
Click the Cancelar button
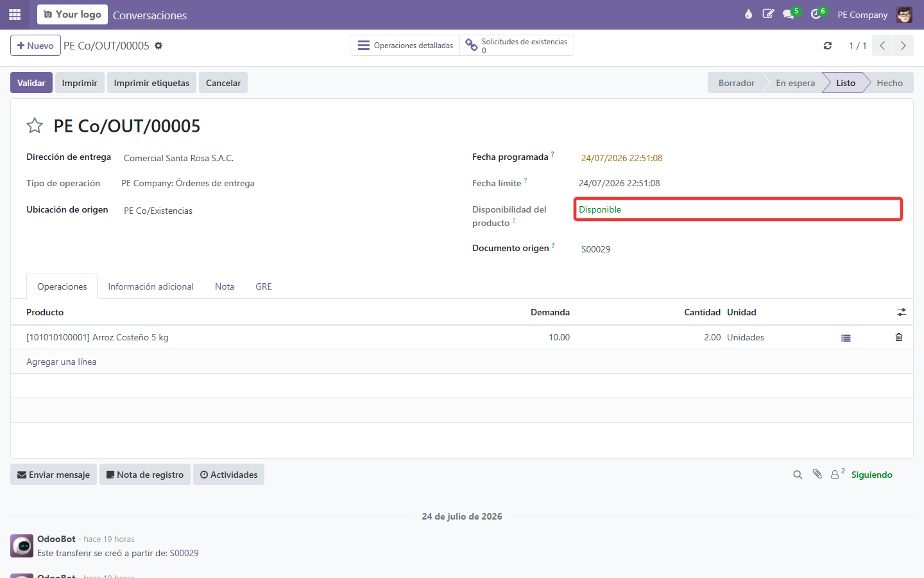click(223, 83)
